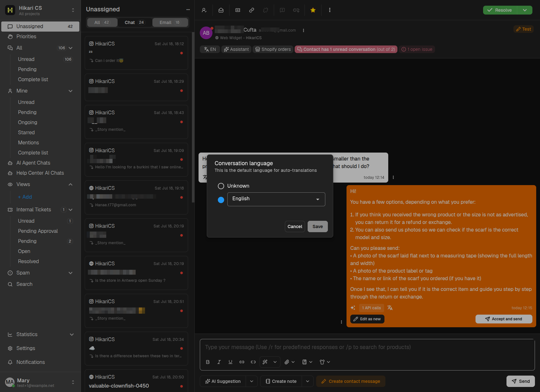Open Notifications from the sidebar

(40, 362)
